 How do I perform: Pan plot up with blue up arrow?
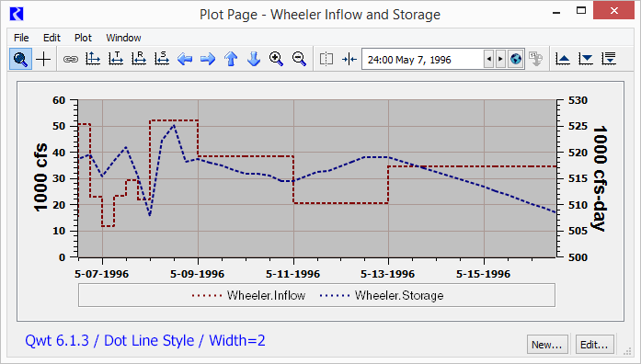(x=231, y=59)
